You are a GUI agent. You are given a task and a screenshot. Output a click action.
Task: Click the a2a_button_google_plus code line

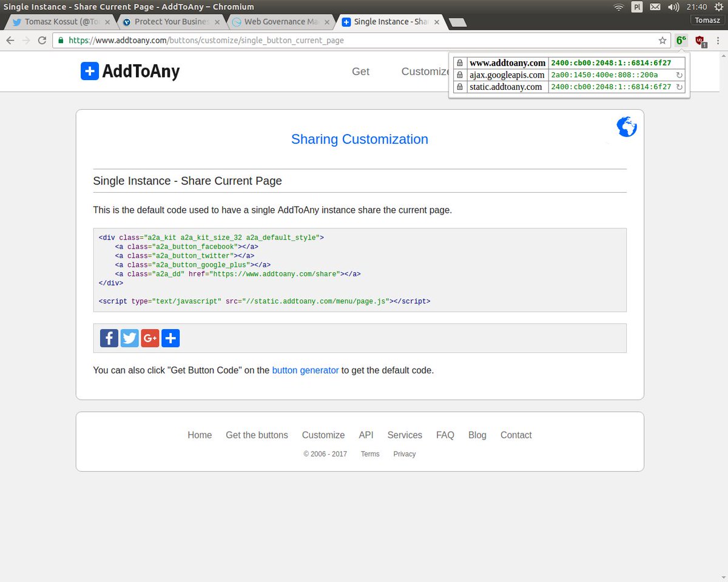pos(193,265)
